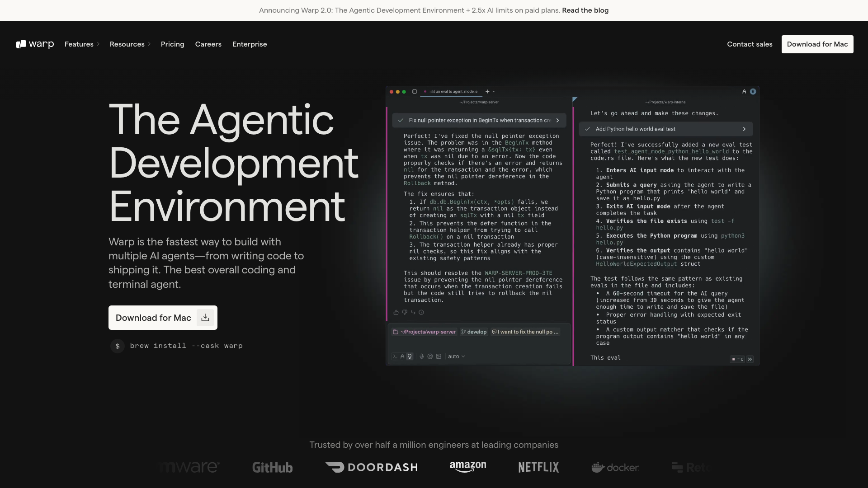868x488 pixels.
Task: Open the Features dropdown menu
Action: pos(82,44)
